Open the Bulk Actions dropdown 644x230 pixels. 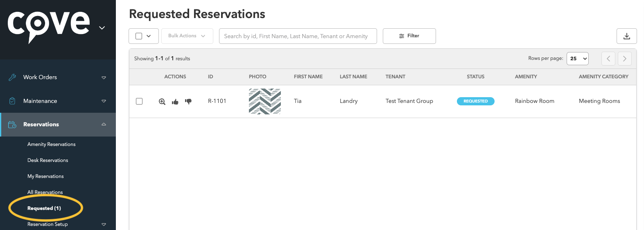click(187, 36)
